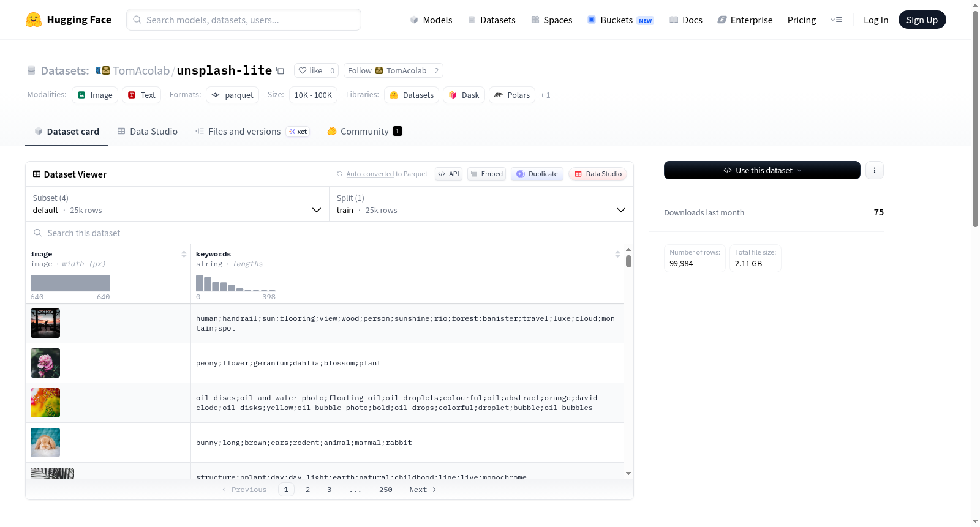Image resolution: width=980 pixels, height=527 pixels.
Task: Go to the Next page of rows
Action: pyautogui.click(x=423, y=490)
